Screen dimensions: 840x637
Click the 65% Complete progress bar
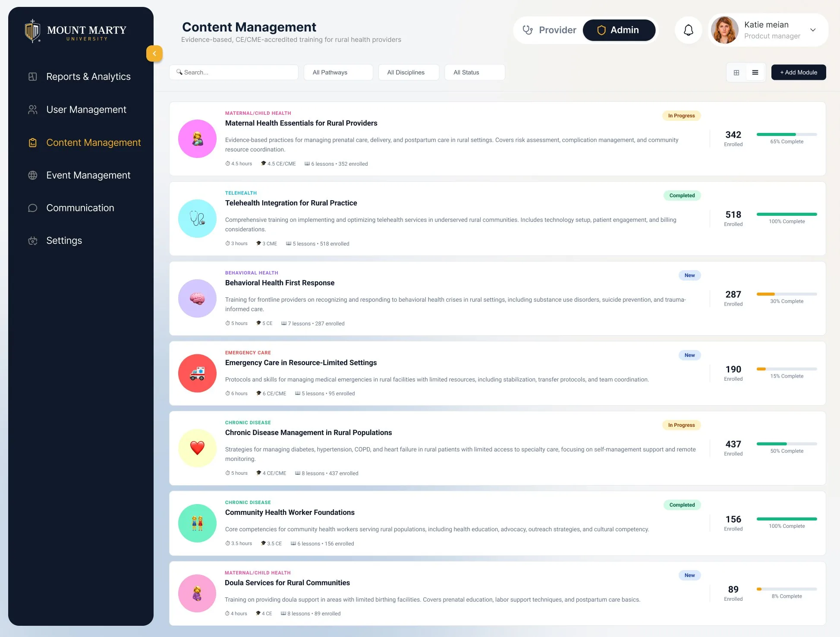787,134
